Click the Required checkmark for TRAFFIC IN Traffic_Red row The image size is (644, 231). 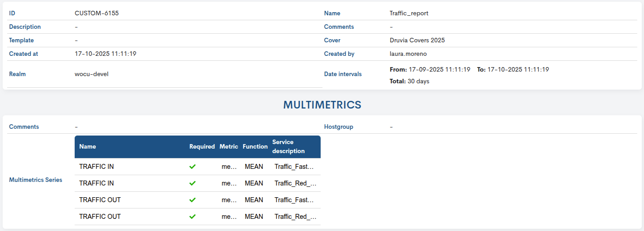click(192, 183)
